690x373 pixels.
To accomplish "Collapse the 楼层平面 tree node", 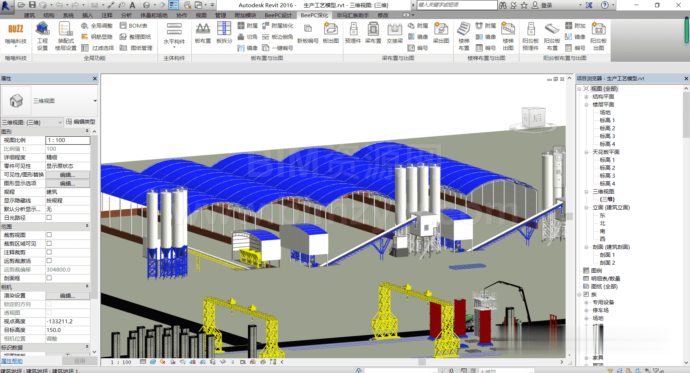I will [x=586, y=105].
